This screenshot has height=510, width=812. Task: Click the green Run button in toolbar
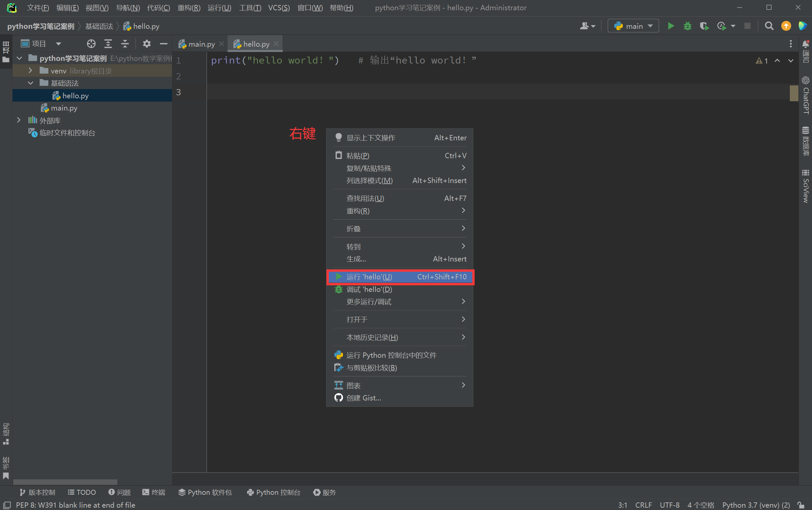tap(670, 26)
